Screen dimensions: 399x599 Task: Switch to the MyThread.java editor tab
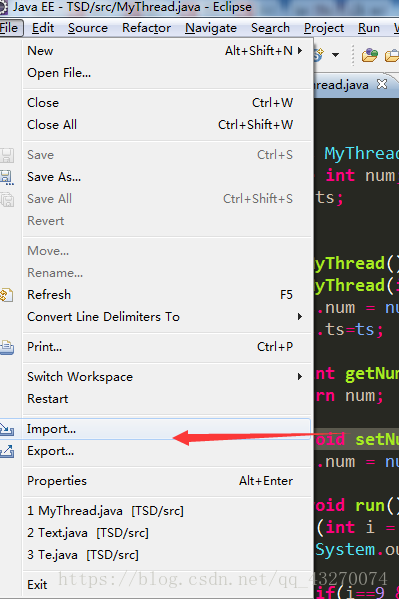point(341,84)
